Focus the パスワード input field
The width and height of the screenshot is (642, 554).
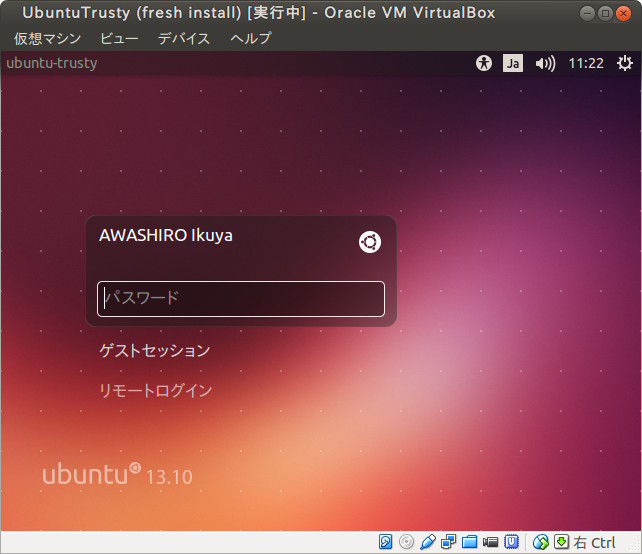[x=241, y=299]
